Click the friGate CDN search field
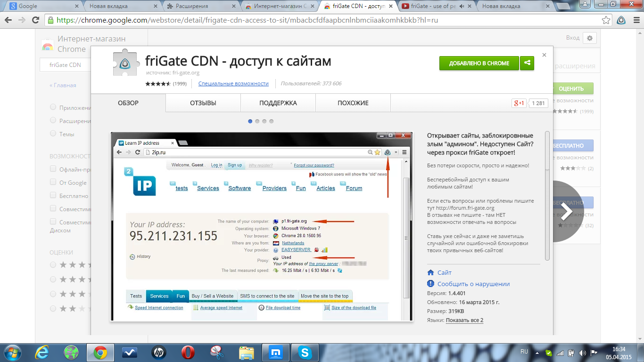 [x=65, y=65]
